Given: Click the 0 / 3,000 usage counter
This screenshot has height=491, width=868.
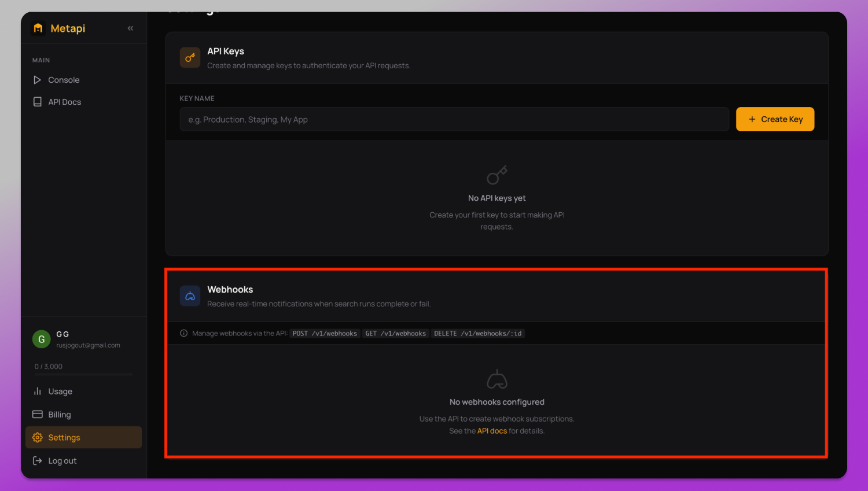Looking at the screenshot, I should point(49,367).
